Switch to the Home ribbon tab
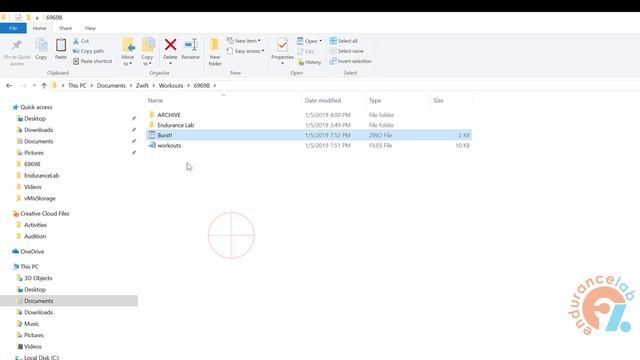The image size is (640, 360). [x=39, y=28]
